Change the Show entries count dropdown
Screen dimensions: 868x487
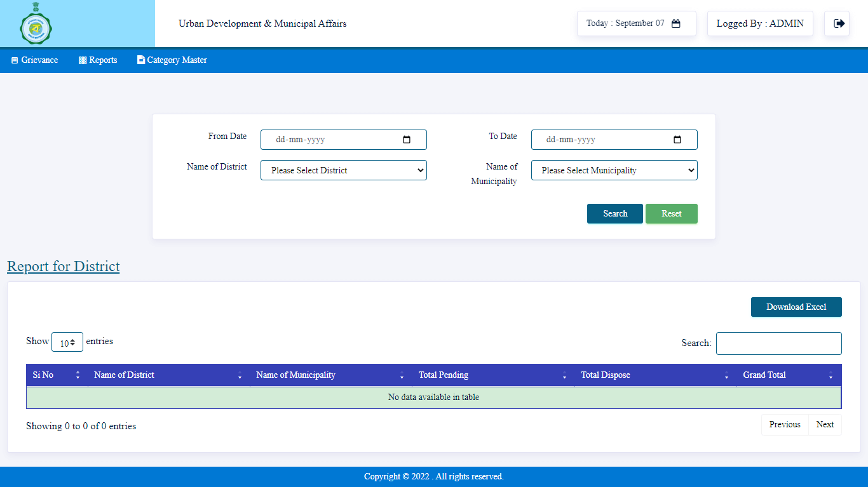click(x=67, y=342)
